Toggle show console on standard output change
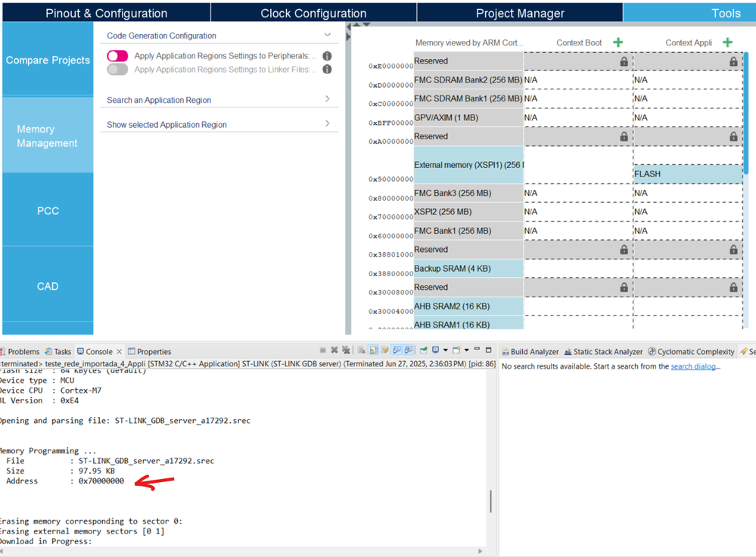This screenshot has width=756, height=557. coord(397,350)
